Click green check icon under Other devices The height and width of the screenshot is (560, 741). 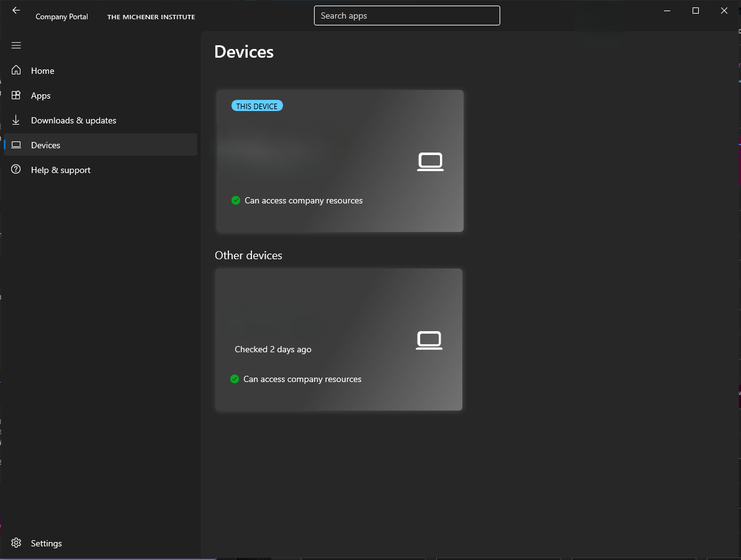235,379
